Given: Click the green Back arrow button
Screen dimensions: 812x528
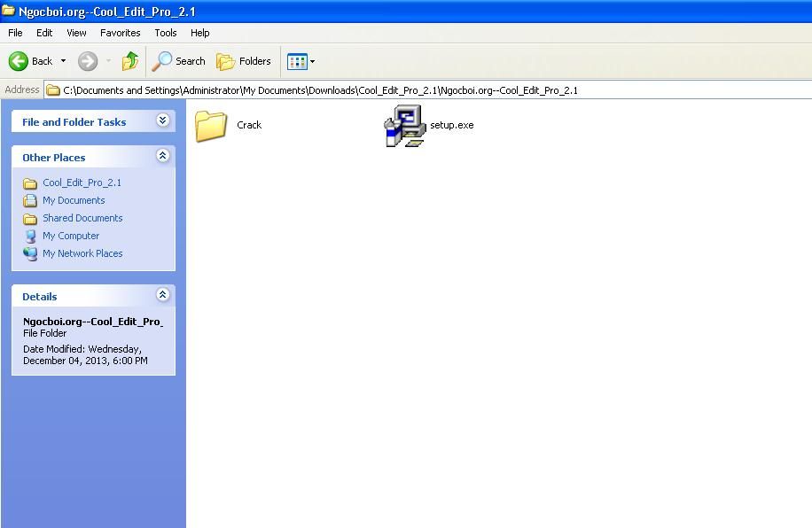Looking at the screenshot, I should (19, 61).
